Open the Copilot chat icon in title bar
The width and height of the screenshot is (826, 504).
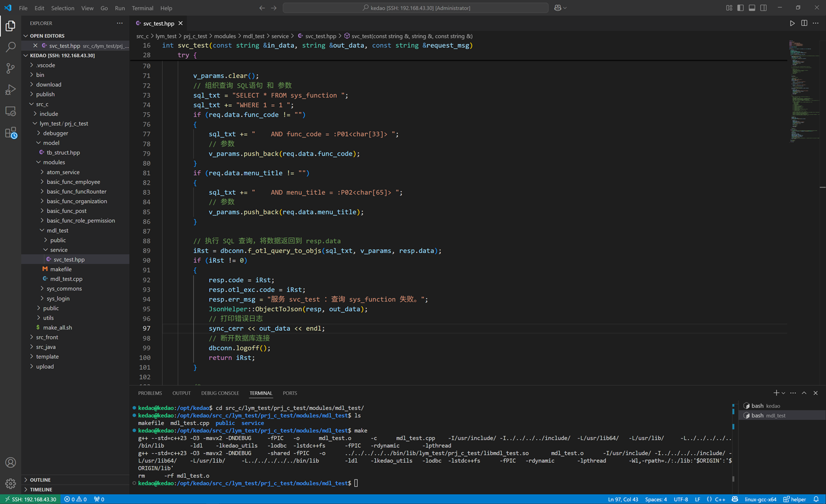point(558,8)
